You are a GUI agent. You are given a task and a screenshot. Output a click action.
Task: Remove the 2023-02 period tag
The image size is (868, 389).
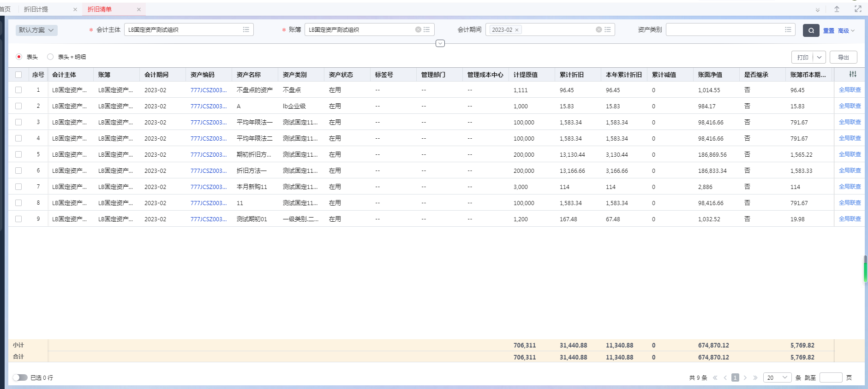(x=517, y=30)
